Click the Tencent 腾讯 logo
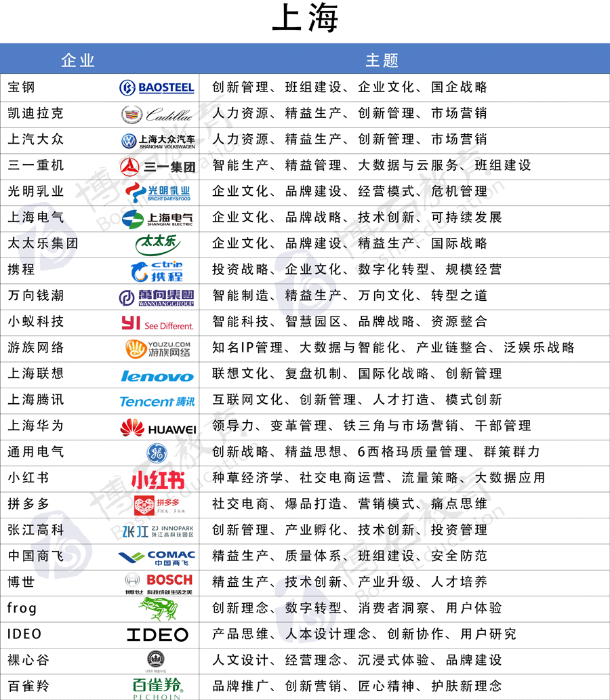Image resolution: width=610 pixels, height=700 pixels. pyautogui.click(x=157, y=401)
